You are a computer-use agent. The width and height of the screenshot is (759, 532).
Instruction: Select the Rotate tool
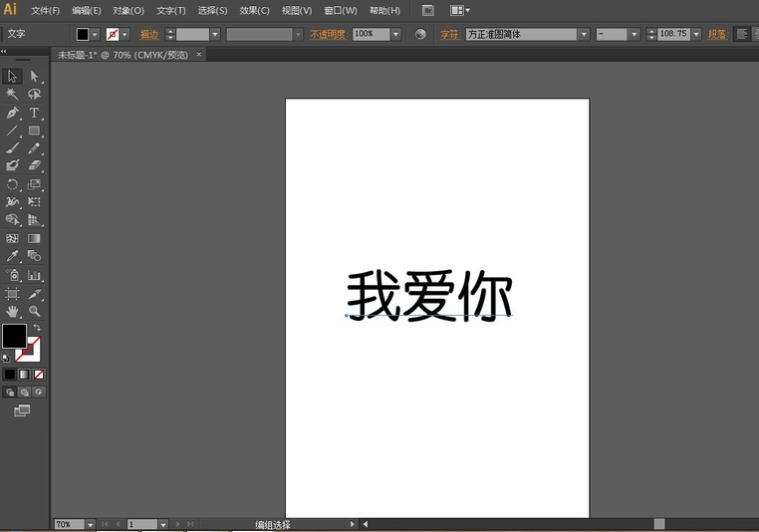click(13, 184)
